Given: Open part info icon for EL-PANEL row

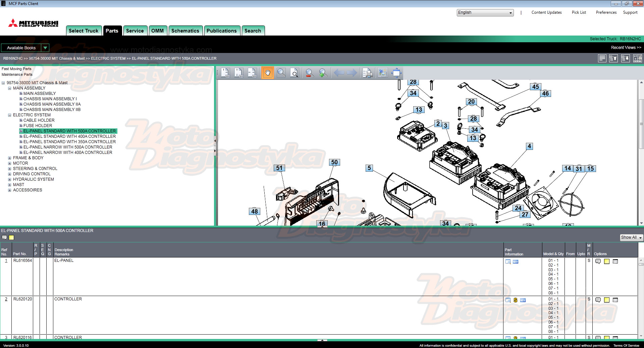Looking at the screenshot, I should point(508,262).
